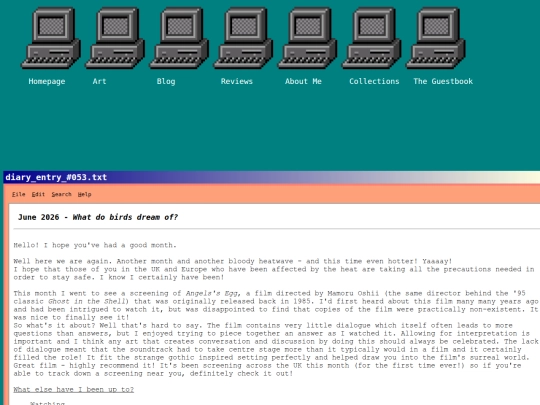Viewport: 540px width, 405px height.
Task: Click the underlined 'What else have I been up to?' text
Action: coord(74,390)
